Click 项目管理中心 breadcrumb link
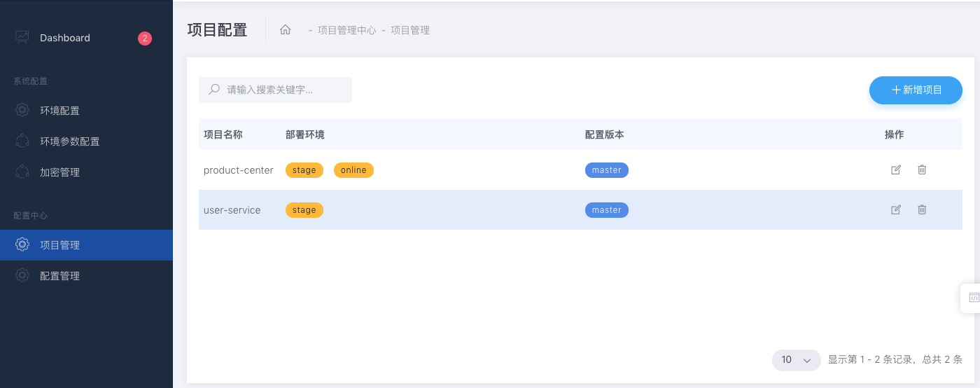The width and height of the screenshot is (980, 388). [346, 30]
